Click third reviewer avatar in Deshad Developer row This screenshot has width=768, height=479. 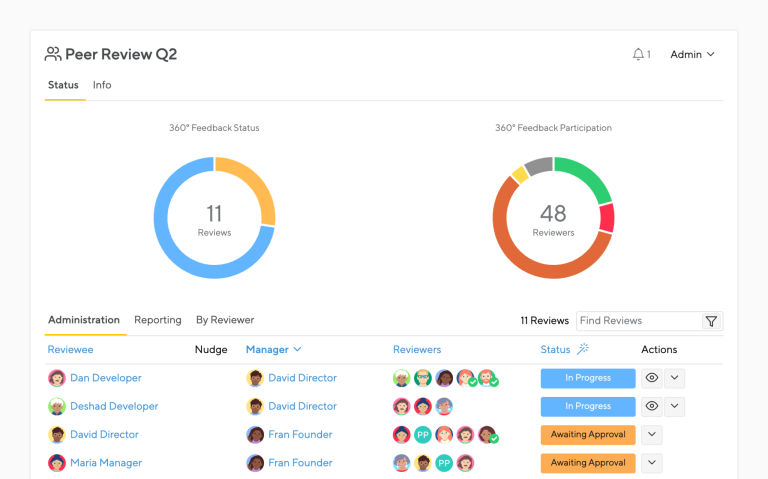[444, 407]
